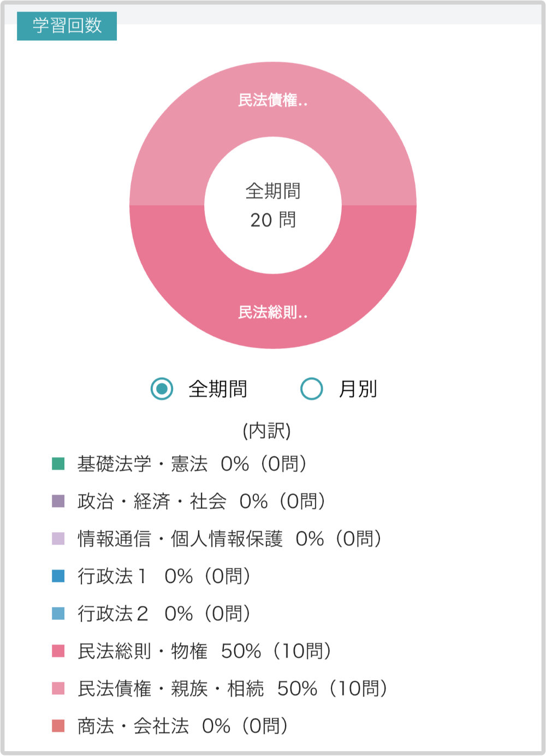Viewport: 546px width, 756px height.
Task: Click the 全期間 option label
Action: [x=218, y=389]
